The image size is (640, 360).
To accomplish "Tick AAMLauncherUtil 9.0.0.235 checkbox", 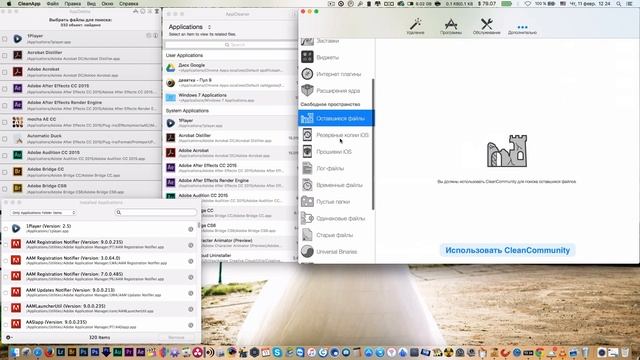I will click(6, 309).
